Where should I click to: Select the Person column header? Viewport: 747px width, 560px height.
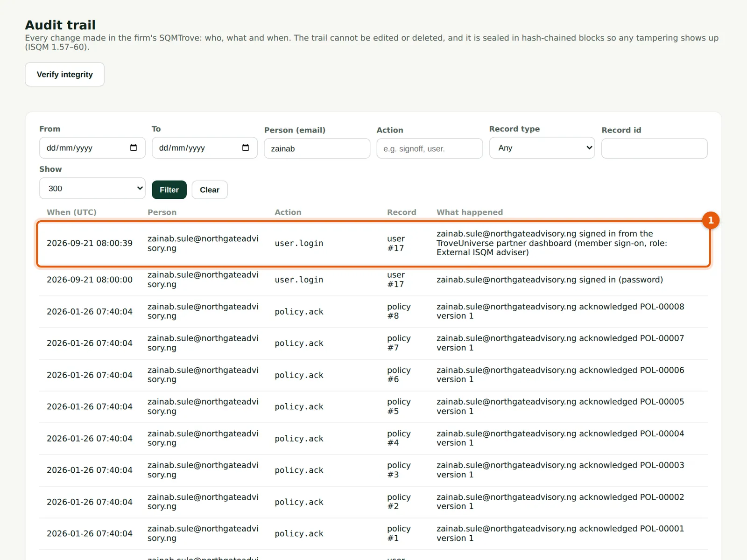[162, 212]
